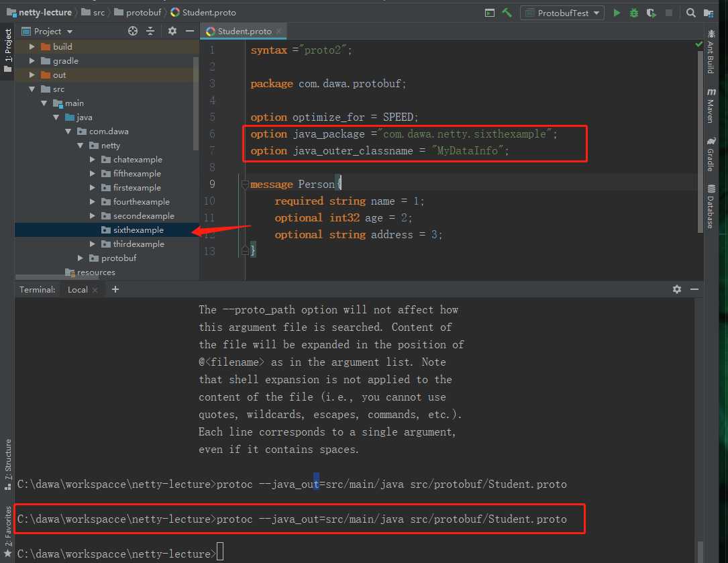Click the 'syntax' keyword on line 1
Screen dimensions: 728x563
tap(269, 50)
